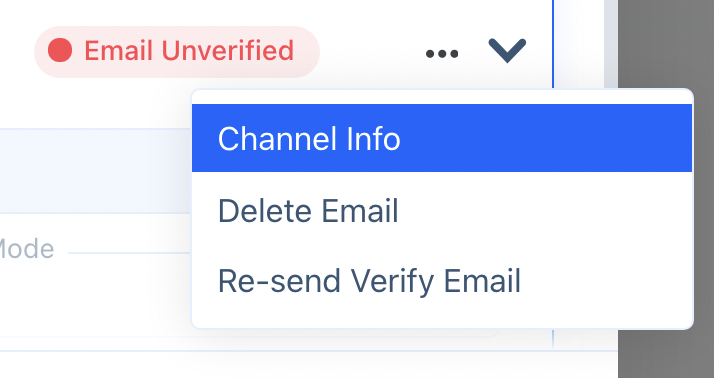Viewport: 714px width, 378px height.
Task: Click the dark chevron arrow at top right
Action: point(507,50)
